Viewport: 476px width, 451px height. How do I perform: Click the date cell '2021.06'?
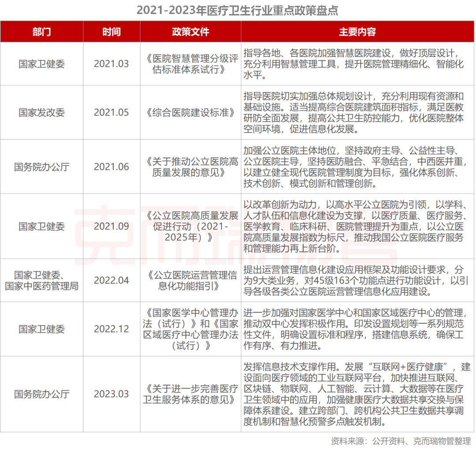(112, 167)
